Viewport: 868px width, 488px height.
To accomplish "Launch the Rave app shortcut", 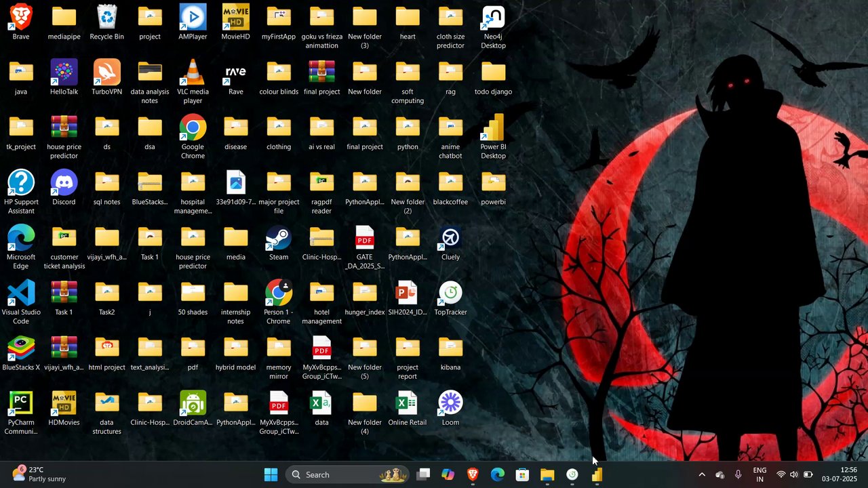I will click(235, 77).
